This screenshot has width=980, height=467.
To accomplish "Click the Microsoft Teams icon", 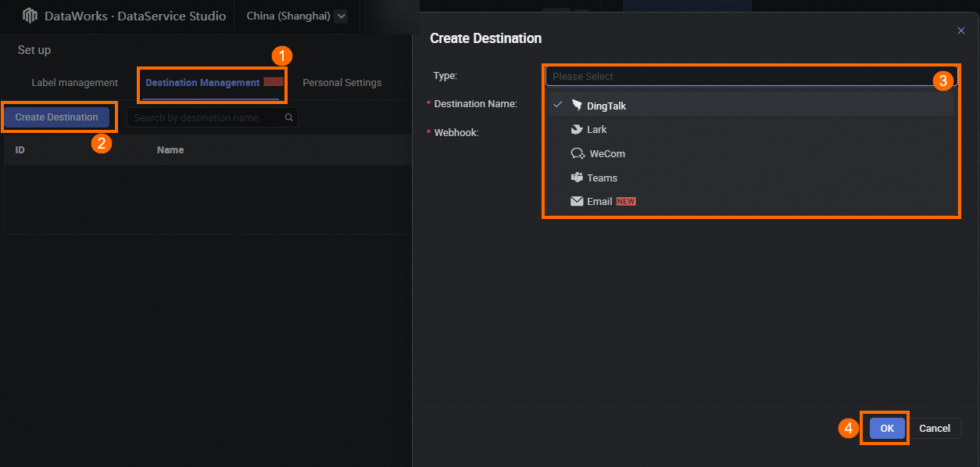I will click(577, 178).
